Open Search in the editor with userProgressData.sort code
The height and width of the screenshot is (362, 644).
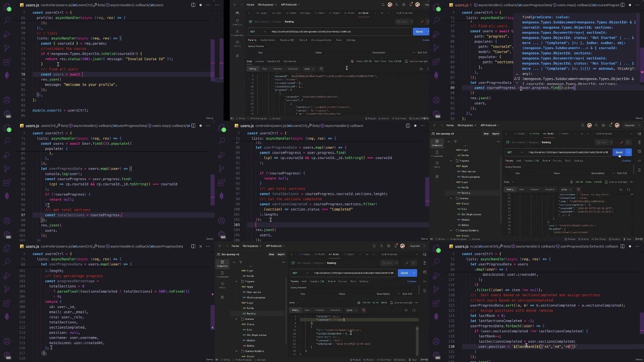[x=437, y=262]
